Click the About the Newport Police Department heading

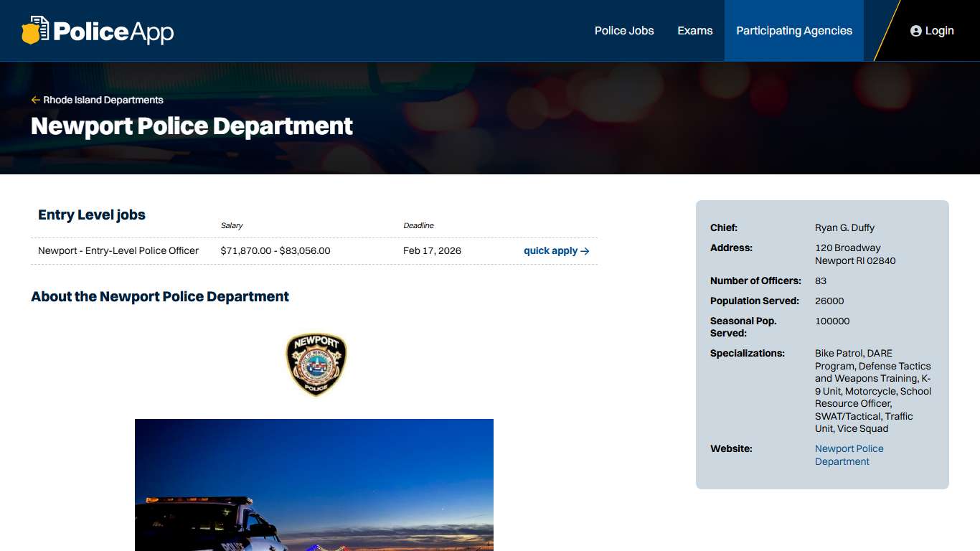(x=159, y=296)
